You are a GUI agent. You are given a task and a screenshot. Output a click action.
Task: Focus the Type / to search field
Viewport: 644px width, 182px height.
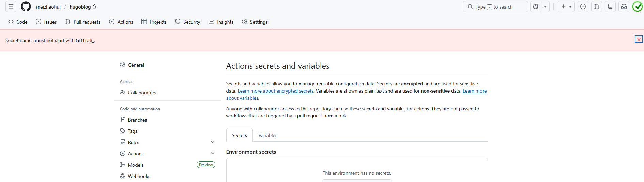click(x=495, y=6)
